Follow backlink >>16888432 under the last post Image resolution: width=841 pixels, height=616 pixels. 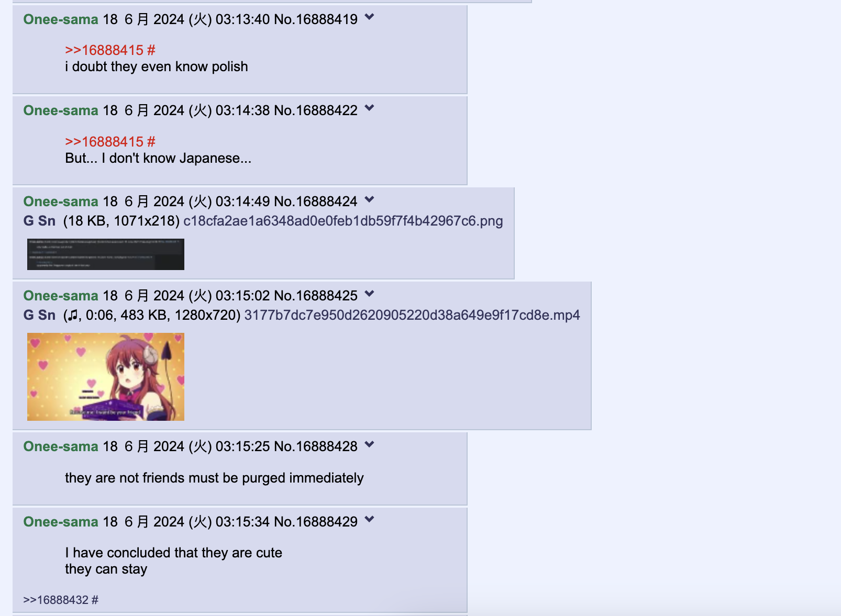[x=56, y=600]
